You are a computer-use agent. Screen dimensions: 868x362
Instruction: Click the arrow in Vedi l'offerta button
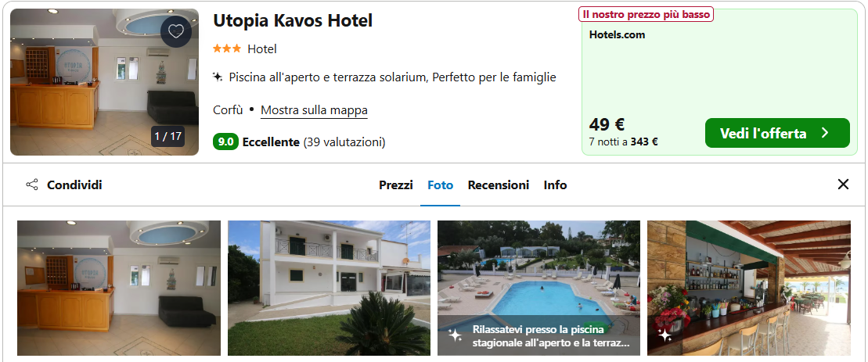(x=825, y=133)
